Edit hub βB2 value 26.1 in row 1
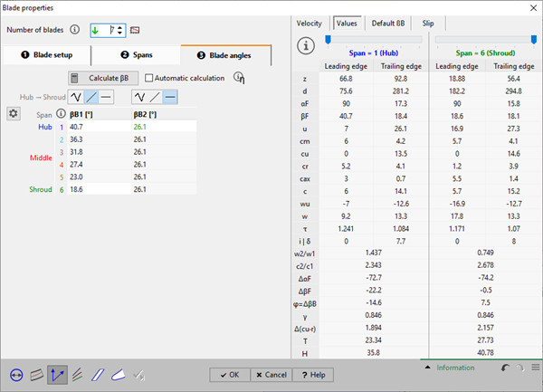 (164, 127)
